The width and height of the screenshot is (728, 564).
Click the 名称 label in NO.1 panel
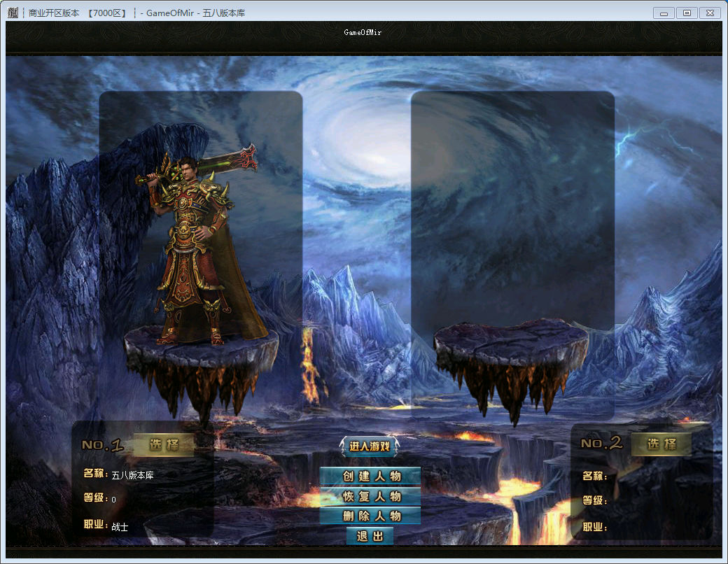pyautogui.click(x=95, y=473)
